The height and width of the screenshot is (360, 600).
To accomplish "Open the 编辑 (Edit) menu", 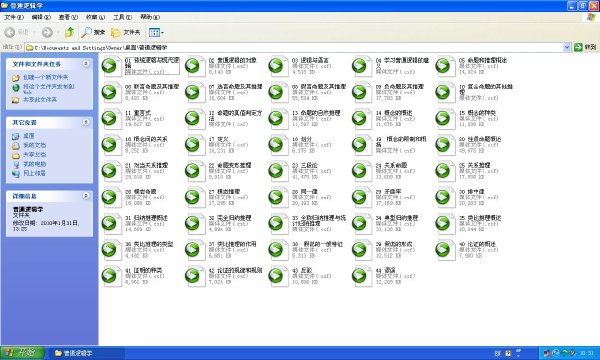I will point(41,17).
